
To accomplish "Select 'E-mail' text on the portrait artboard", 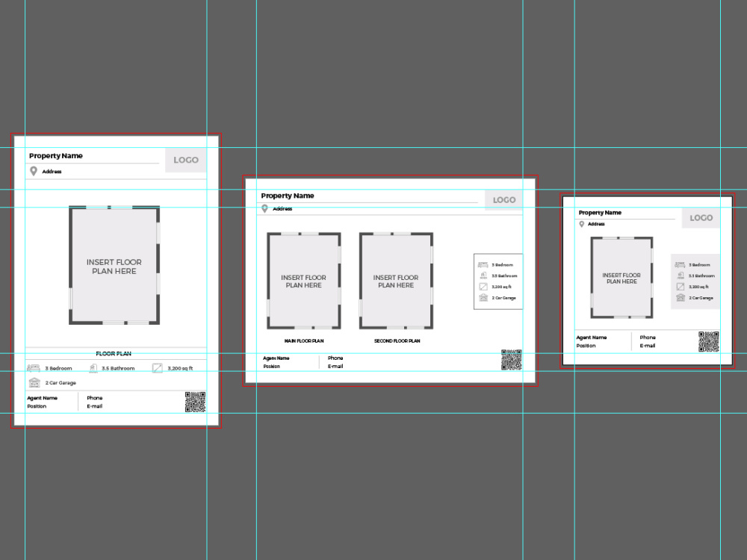I will 94,406.
